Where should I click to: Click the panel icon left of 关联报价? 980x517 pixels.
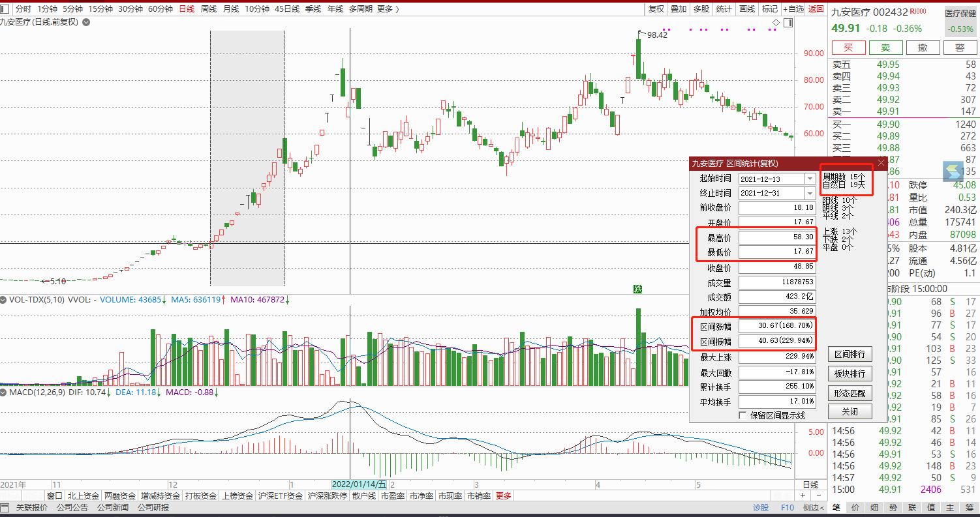coord(6,508)
